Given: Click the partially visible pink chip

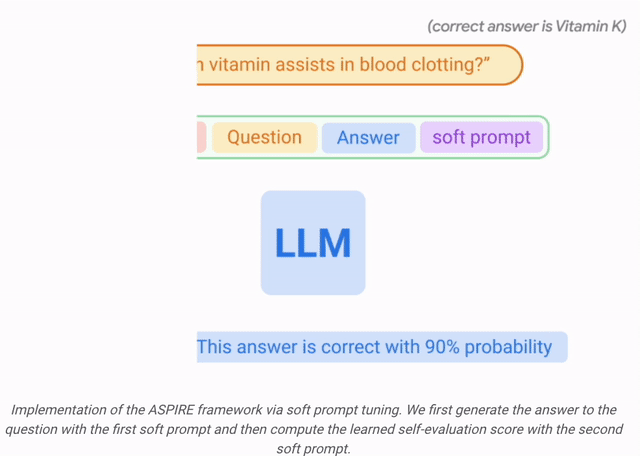Looking at the screenshot, I should (x=201, y=138).
